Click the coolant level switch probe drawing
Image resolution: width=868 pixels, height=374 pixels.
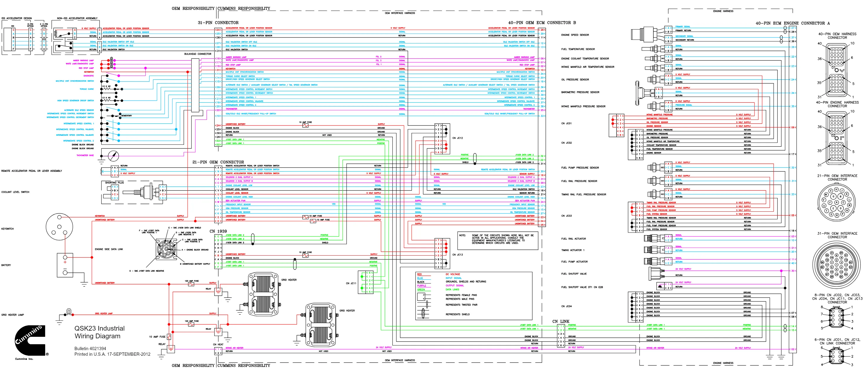141,192
